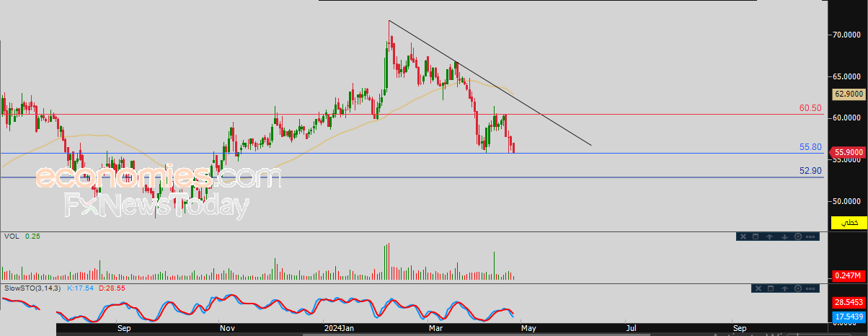Click the 65.0000 price axis label
Viewport: 868px width, 336px height.
(x=848, y=76)
